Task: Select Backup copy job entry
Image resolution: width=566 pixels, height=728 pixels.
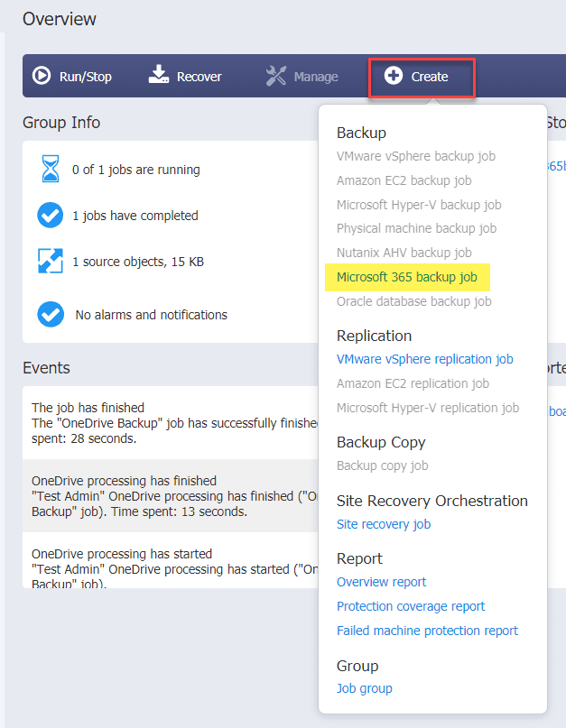Action: 382,465
